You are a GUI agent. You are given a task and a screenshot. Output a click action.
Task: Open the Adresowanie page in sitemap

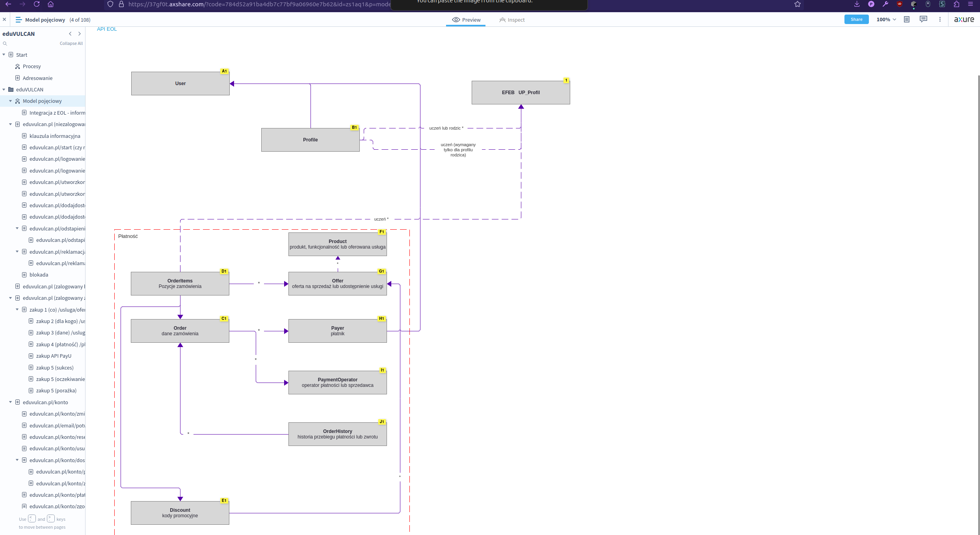click(37, 78)
